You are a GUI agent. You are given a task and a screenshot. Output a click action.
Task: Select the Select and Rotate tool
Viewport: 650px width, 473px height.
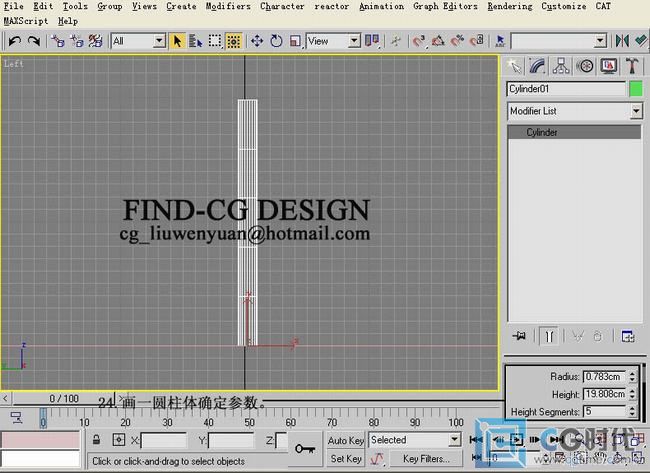tap(276, 41)
